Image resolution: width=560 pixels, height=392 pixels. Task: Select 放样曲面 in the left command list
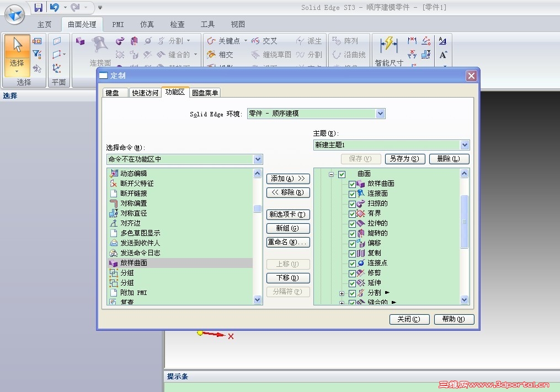180,263
